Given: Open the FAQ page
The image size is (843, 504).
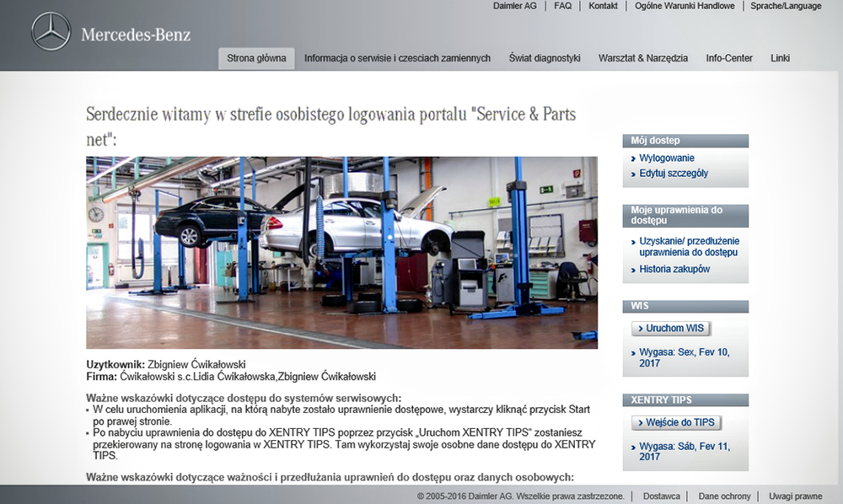Looking at the screenshot, I should (563, 6).
